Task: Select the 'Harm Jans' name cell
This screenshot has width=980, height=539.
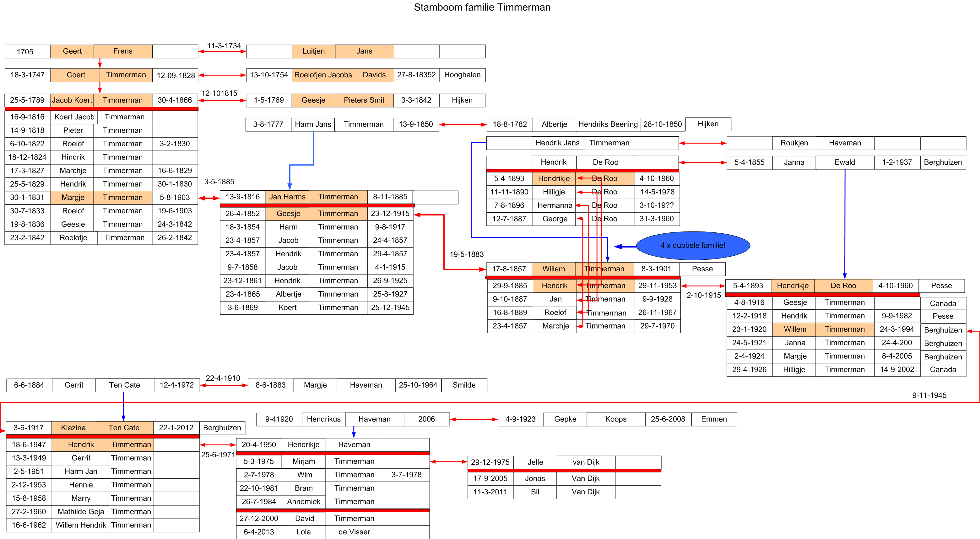Action: tap(313, 124)
